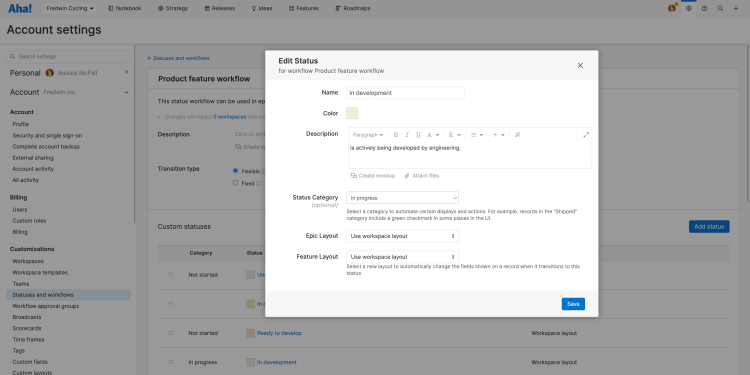Click the AI writing wand icon
Viewport: 750px width, 375px height.
coord(518,135)
